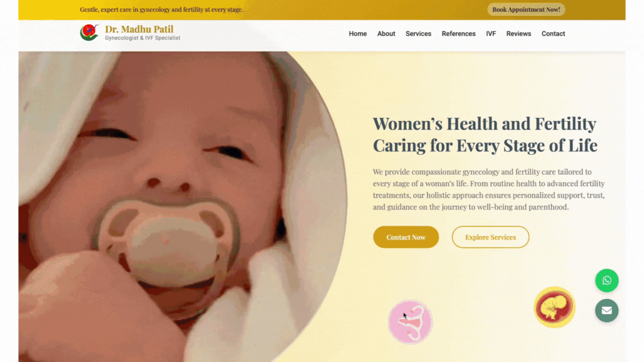Open the Home menu item

coord(358,34)
